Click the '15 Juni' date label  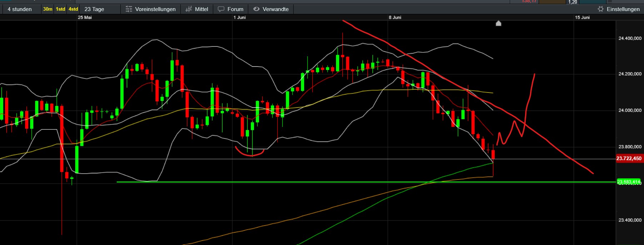[582, 17]
